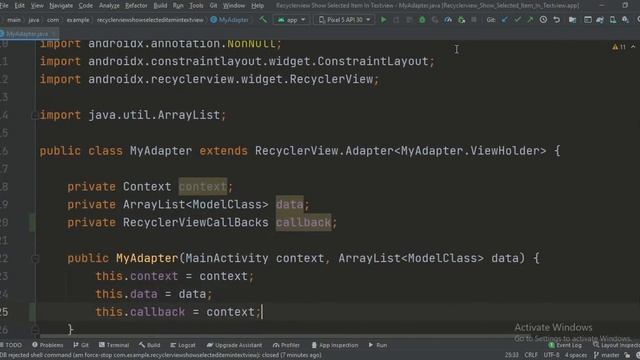640x360 pixels.
Task: Open the TODO tool window
Action: (11, 345)
